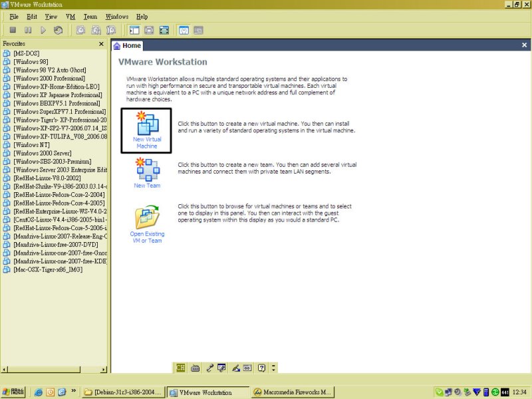Switch to the Debian-31r3-i386 folder taskbar button

coord(124,392)
